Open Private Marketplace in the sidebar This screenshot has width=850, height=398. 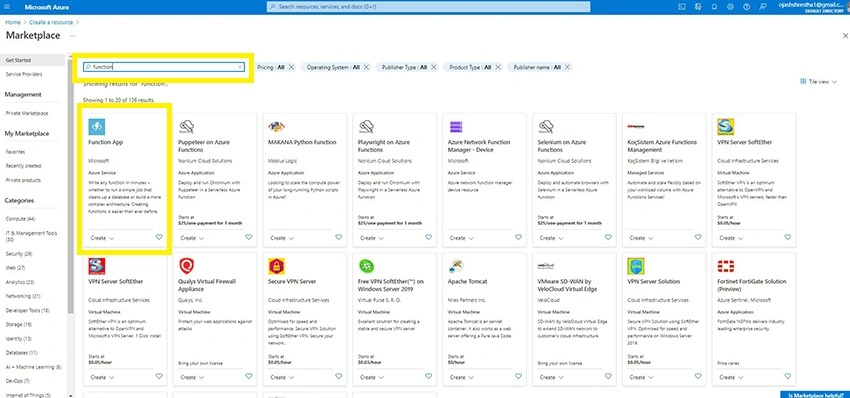(x=27, y=113)
